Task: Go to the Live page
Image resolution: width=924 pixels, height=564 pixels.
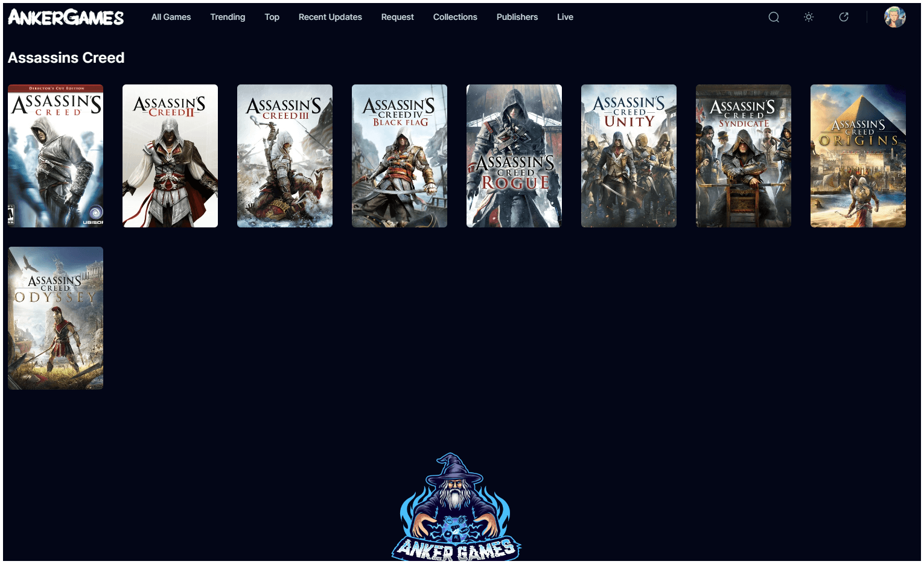Action: (565, 17)
